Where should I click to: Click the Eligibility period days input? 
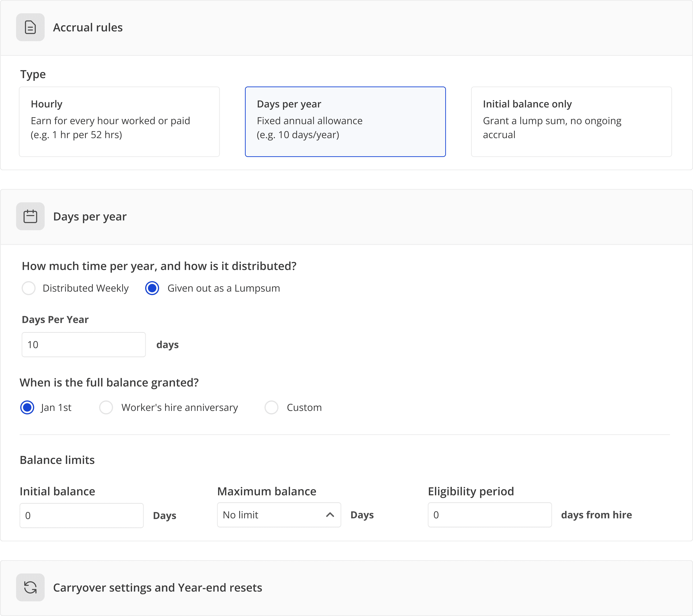[x=489, y=515]
